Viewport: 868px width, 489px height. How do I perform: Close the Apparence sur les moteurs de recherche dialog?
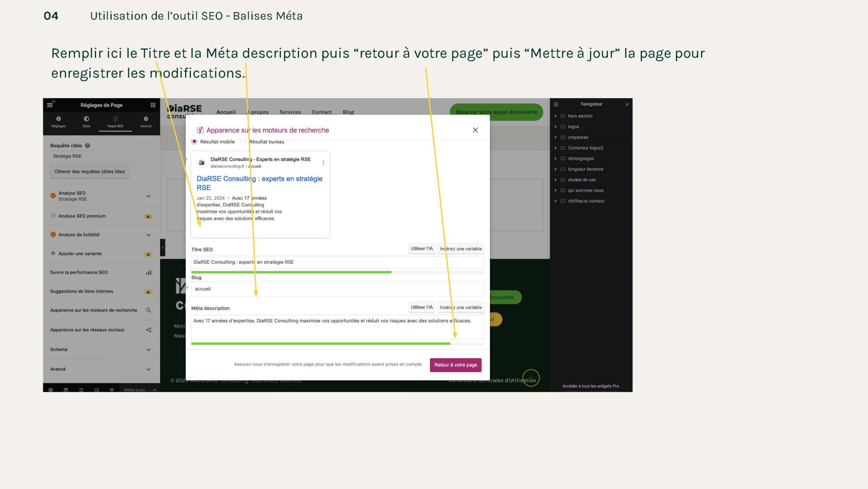[x=475, y=130]
